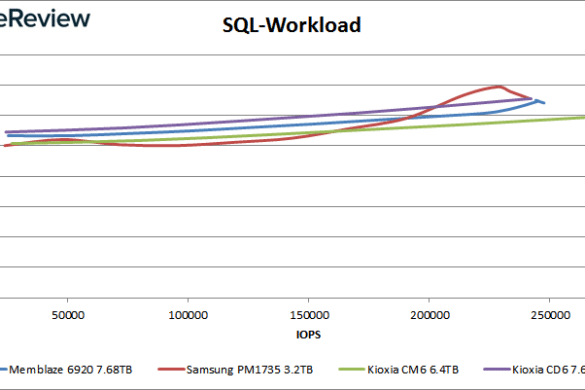Select the 150000 axis value
This screenshot has width=585, height=390.
(309, 315)
